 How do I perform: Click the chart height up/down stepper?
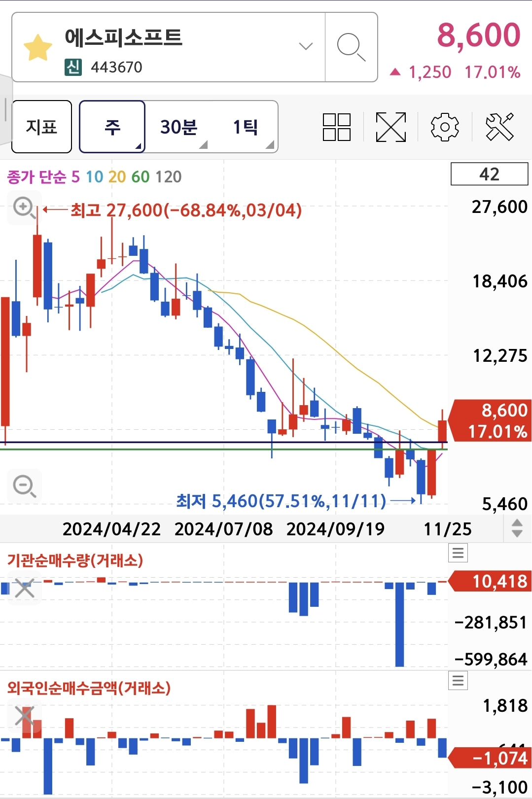click(x=517, y=528)
